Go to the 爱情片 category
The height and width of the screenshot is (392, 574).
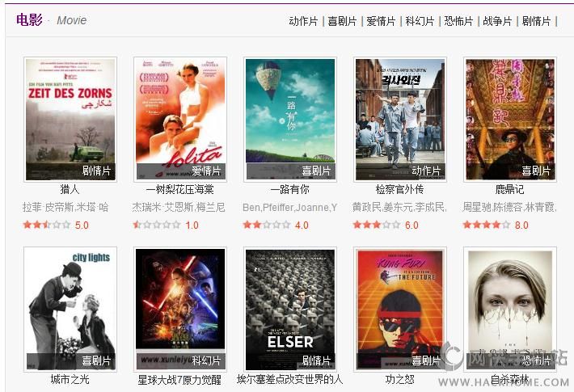click(381, 21)
